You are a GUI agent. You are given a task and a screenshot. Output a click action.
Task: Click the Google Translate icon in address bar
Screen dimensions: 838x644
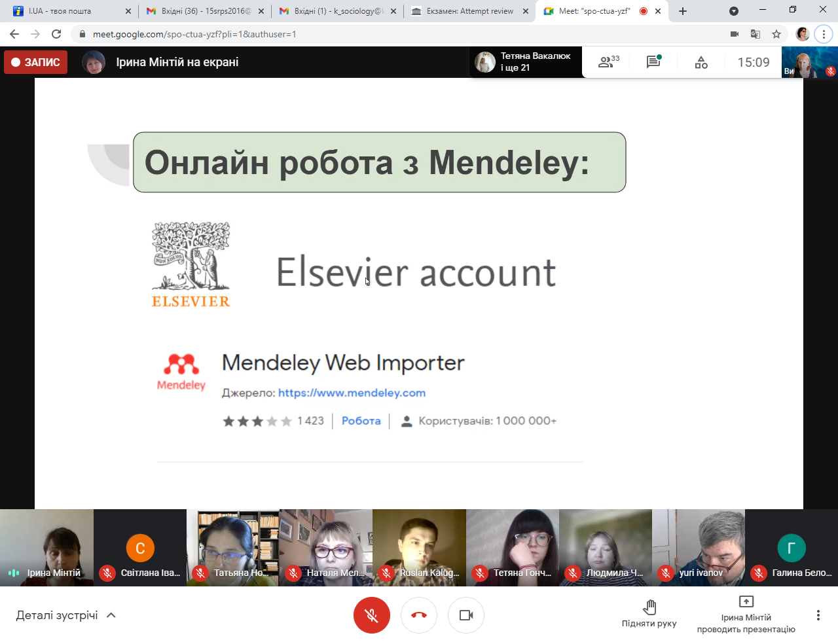click(756, 34)
